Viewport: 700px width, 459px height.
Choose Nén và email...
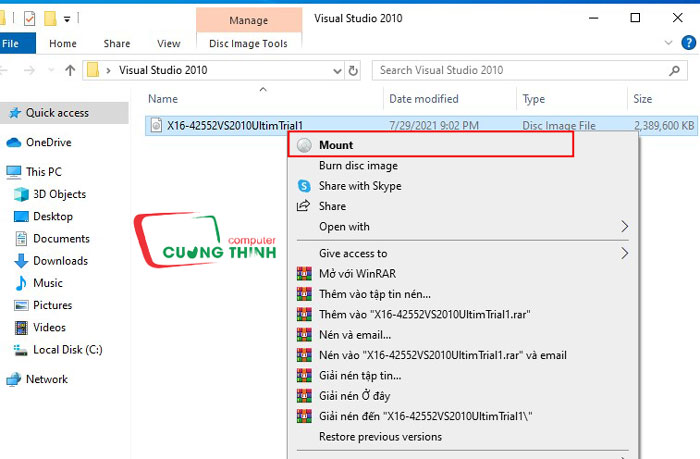355,335
